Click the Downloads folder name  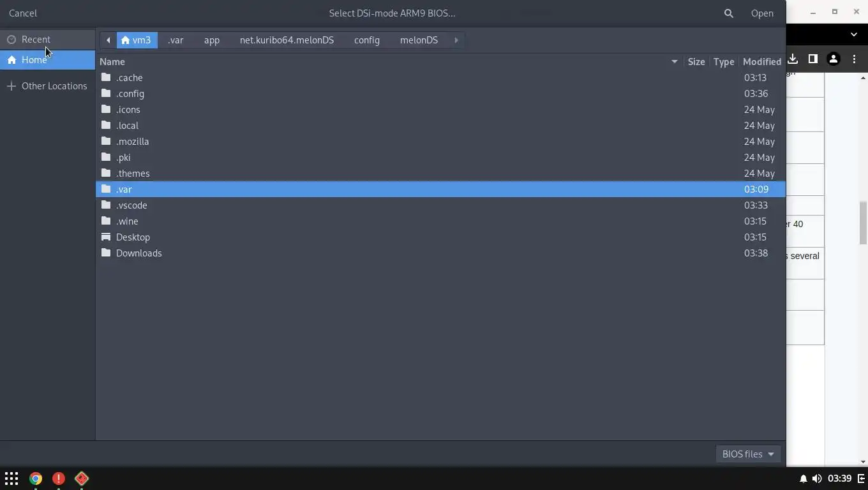click(138, 253)
